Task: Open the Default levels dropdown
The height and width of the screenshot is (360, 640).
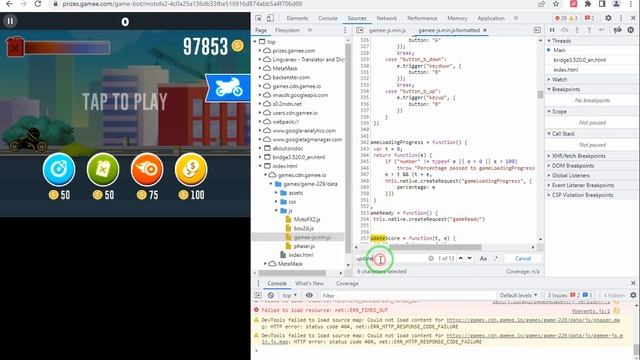Action: pyautogui.click(x=518, y=295)
